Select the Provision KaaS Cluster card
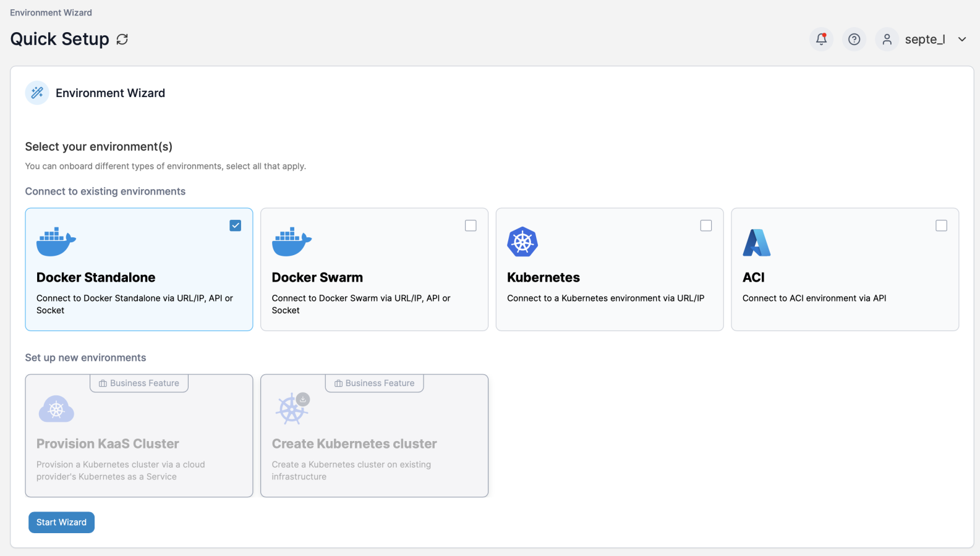The height and width of the screenshot is (556, 980). pyautogui.click(x=138, y=444)
